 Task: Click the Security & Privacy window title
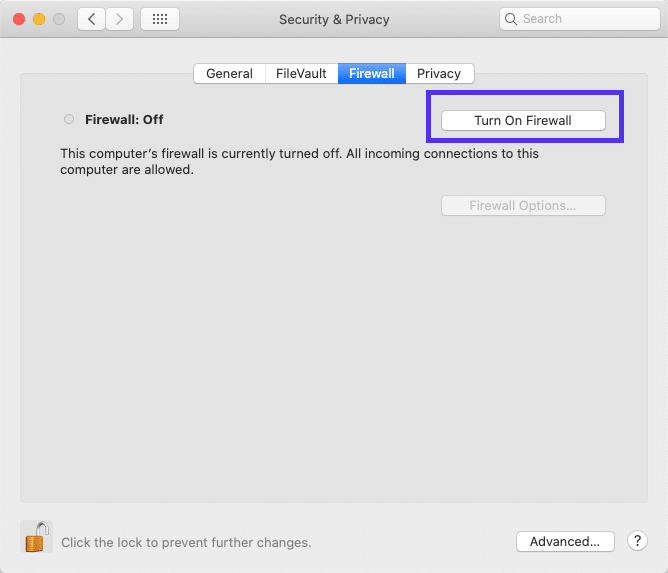(x=334, y=19)
